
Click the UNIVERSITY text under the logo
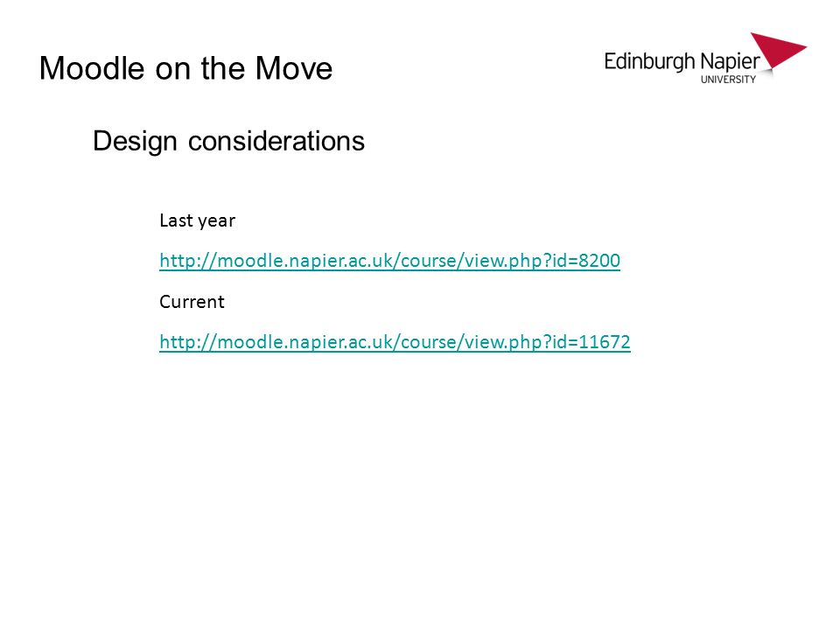(728, 80)
